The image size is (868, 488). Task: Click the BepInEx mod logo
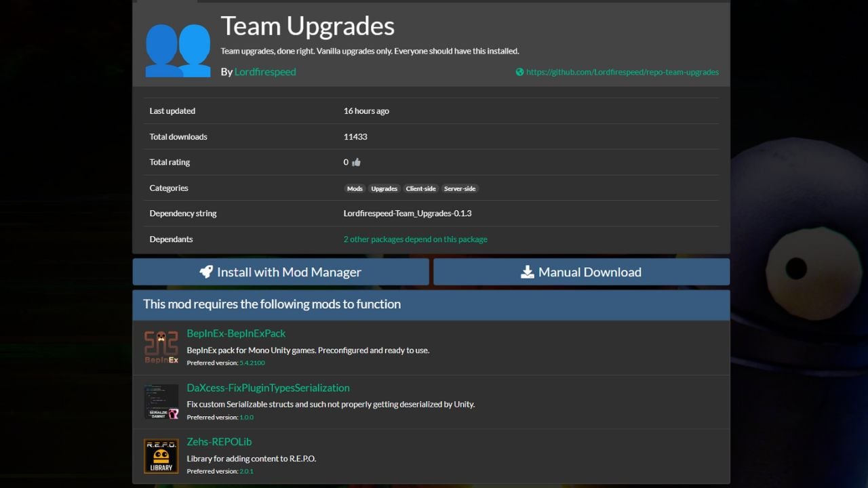161,347
